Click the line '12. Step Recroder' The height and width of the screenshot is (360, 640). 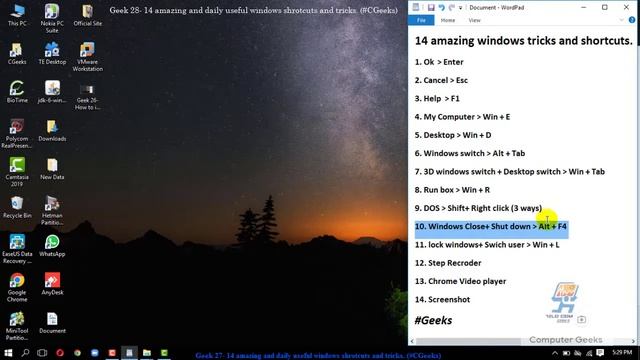(x=448, y=263)
